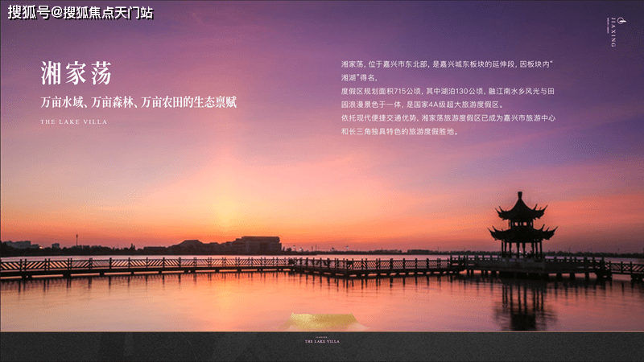Click the JIAXING logo at top right
The height and width of the screenshot is (362, 644).
click(615, 31)
